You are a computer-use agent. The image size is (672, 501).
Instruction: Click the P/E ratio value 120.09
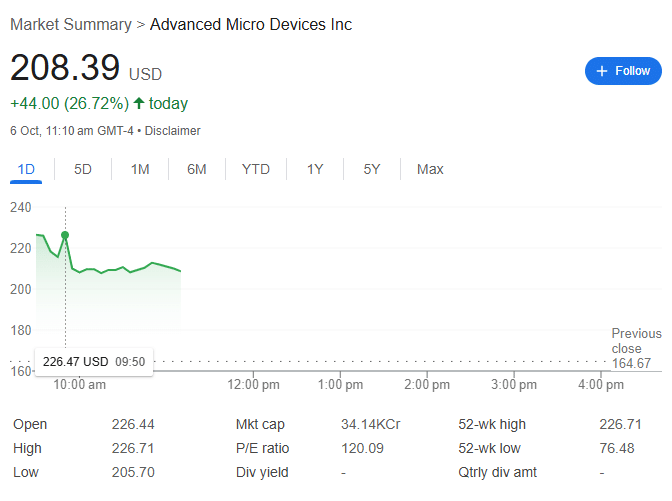tap(362, 448)
